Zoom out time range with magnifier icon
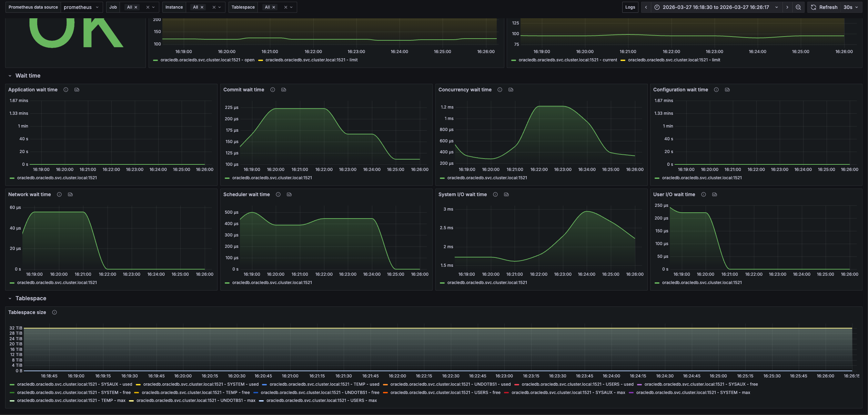This screenshot has width=868, height=415. click(x=798, y=7)
